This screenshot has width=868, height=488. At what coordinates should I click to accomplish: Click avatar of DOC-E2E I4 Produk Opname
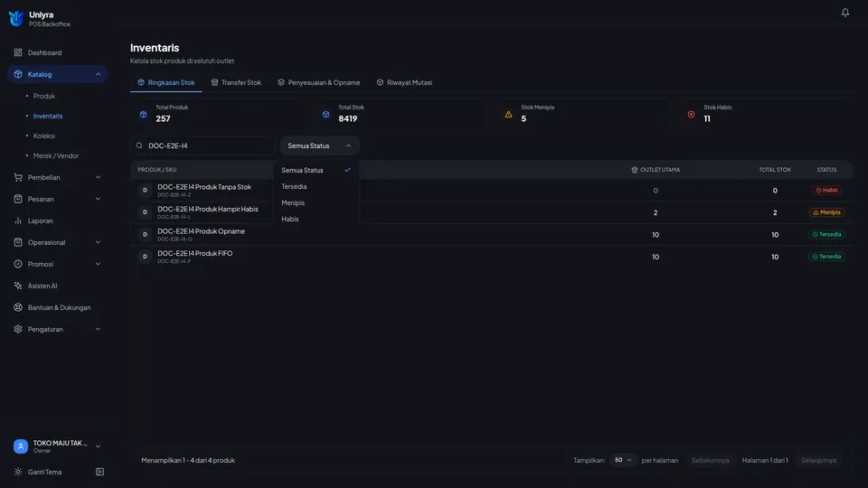[145, 235]
